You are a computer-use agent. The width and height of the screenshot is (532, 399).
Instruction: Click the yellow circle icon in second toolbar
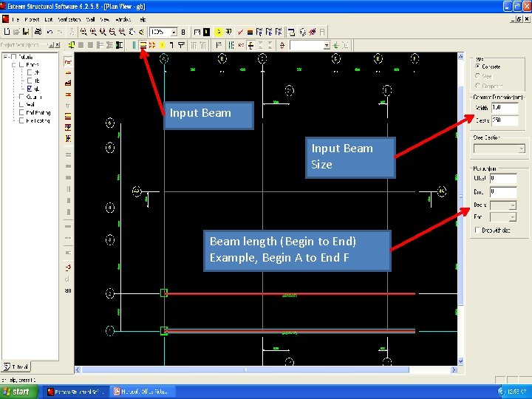pos(162,45)
